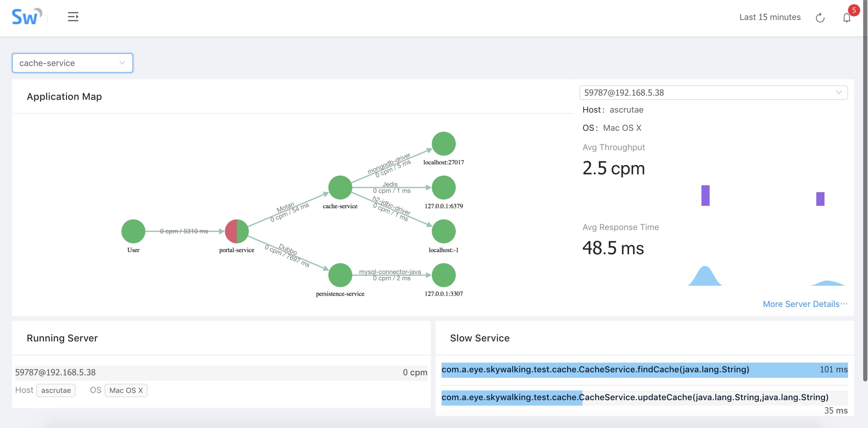The width and height of the screenshot is (868, 428).
Task: Click the localhost:27017 database node
Action: (x=443, y=143)
